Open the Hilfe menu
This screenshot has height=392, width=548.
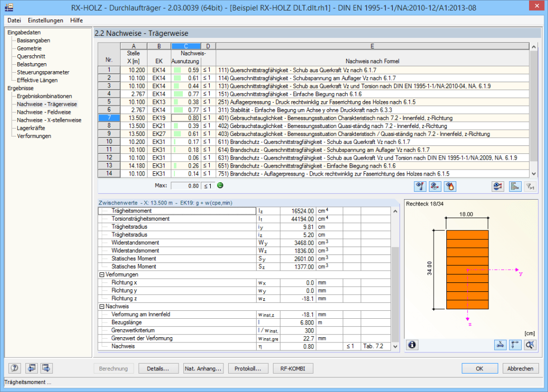point(76,20)
